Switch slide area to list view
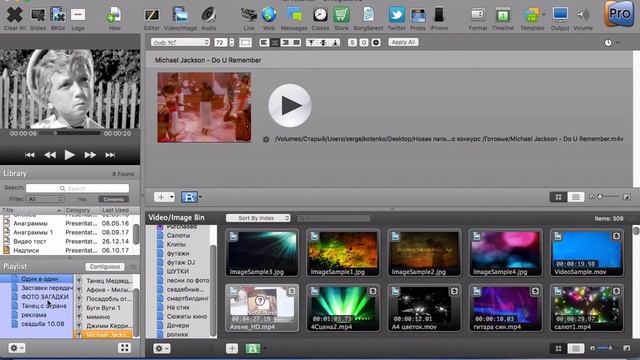 576,197
